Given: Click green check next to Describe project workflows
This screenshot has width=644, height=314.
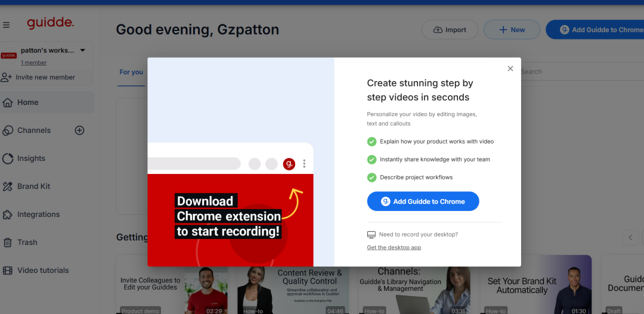Looking at the screenshot, I should (371, 178).
